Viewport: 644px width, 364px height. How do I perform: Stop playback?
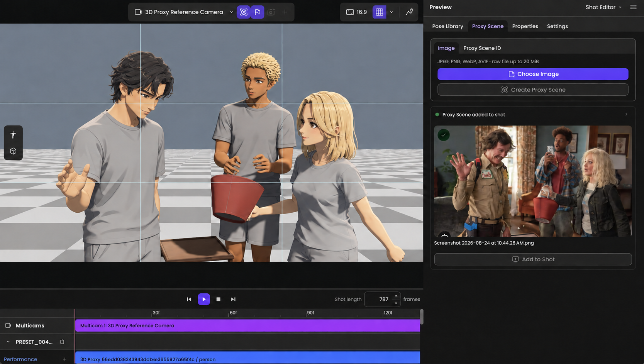coord(219,299)
